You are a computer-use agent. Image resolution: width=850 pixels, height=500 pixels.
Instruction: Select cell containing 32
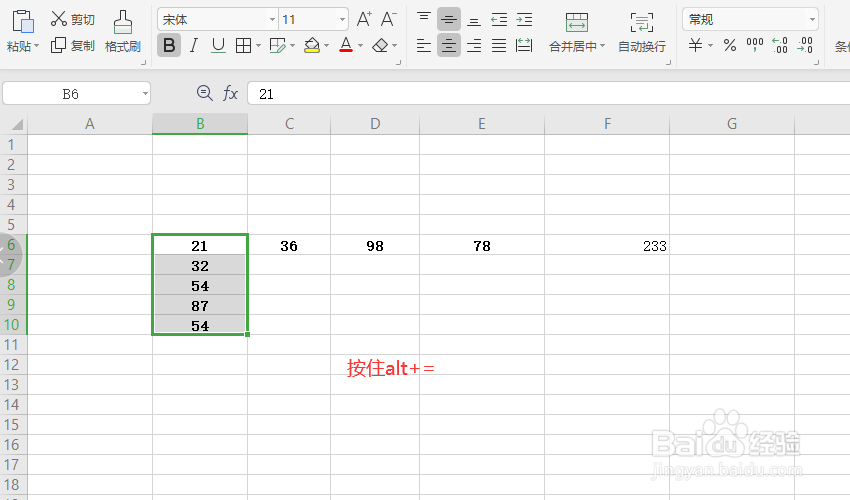(x=199, y=266)
